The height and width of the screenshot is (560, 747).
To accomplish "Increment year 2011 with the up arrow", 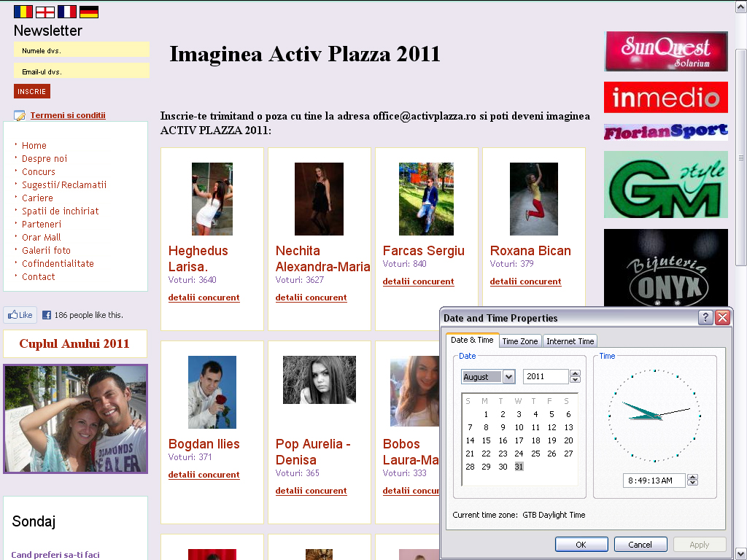I will tap(576, 373).
